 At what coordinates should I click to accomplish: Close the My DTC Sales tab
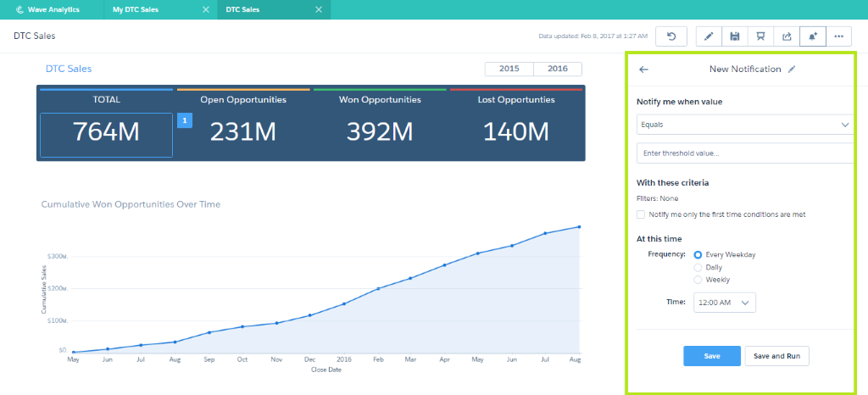click(206, 9)
